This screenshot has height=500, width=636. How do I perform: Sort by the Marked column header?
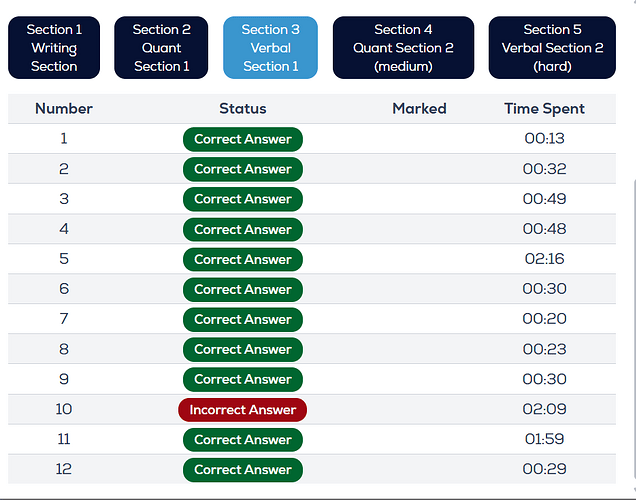[419, 109]
